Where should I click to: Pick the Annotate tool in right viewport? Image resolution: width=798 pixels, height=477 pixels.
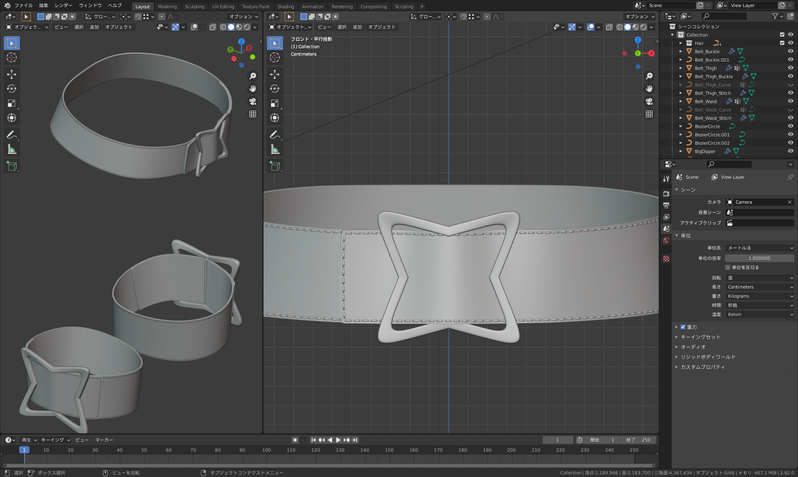[x=275, y=134]
